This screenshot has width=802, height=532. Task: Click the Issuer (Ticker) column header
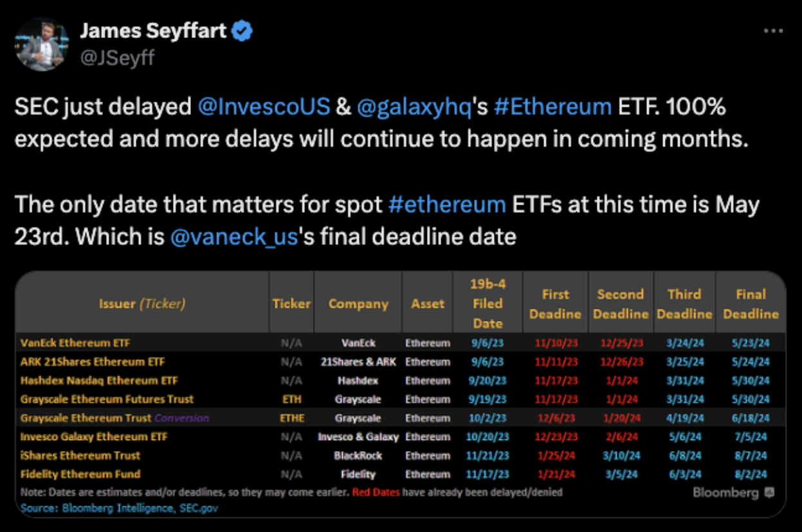pyautogui.click(x=142, y=304)
